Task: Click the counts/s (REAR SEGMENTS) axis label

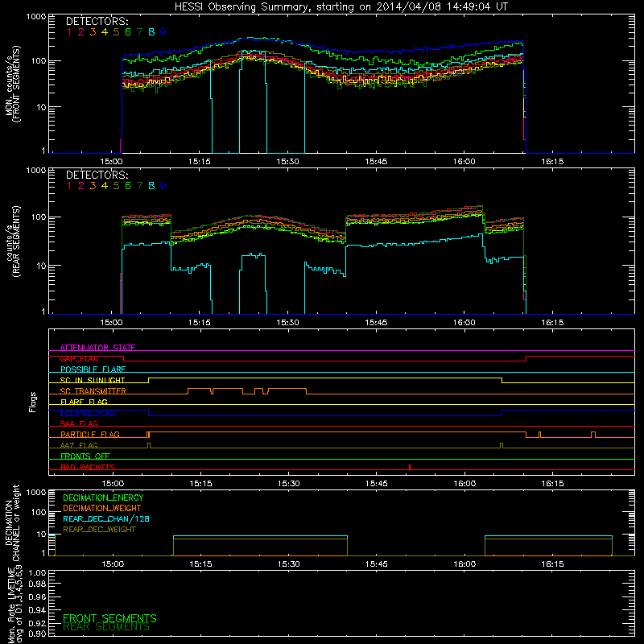Action: pos(12,242)
